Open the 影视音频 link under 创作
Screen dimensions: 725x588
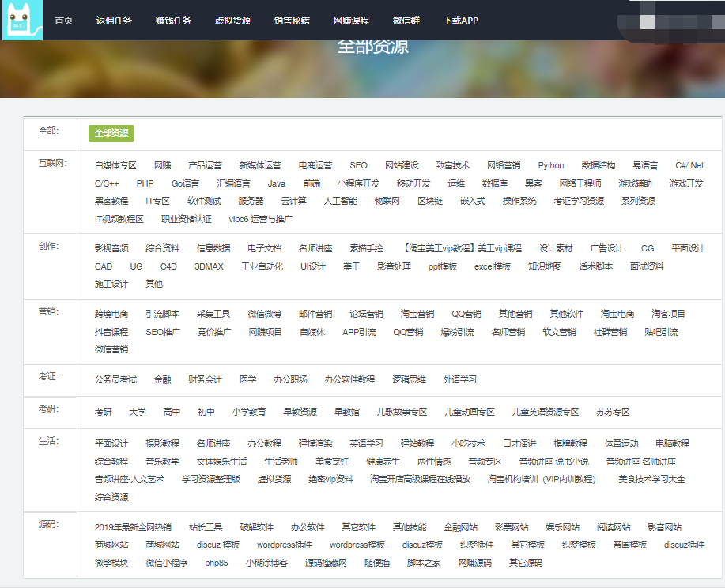[111, 248]
